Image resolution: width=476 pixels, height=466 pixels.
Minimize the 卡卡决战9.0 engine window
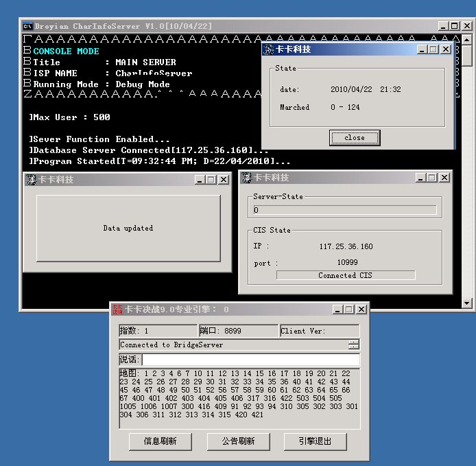click(x=338, y=310)
